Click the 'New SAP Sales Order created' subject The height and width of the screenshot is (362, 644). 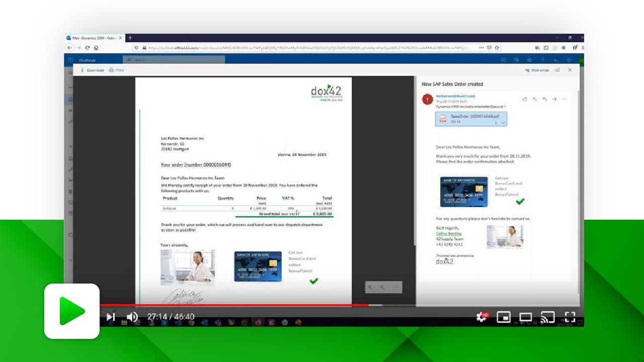click(452, 84)
